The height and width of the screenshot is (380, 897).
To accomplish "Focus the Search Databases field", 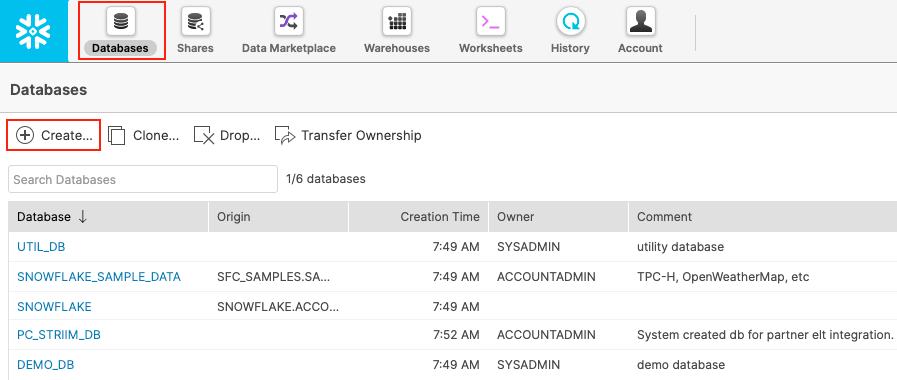I will point(143,179).
